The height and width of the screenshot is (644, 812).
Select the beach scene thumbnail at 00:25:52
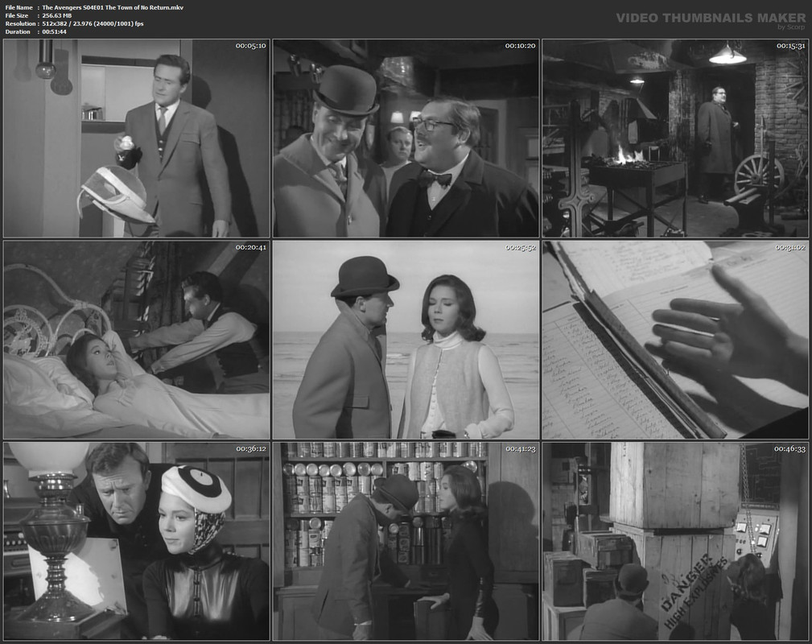(406, 340)
